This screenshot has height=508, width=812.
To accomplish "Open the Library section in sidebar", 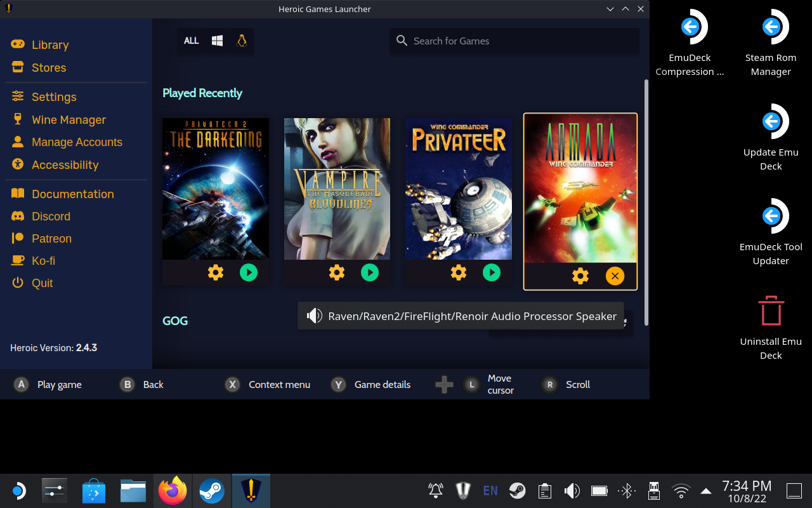I will pos(40,45).
